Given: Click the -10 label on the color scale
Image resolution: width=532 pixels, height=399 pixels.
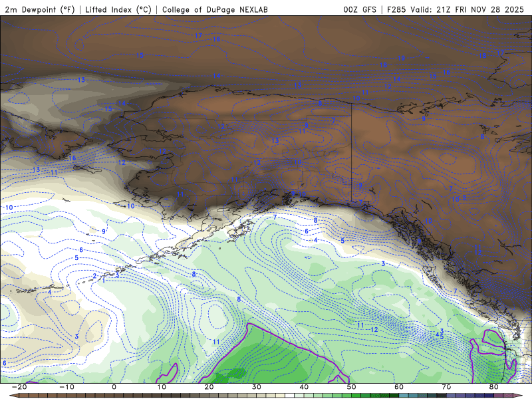Looking at the screenshot, I should tap(66, 387).
